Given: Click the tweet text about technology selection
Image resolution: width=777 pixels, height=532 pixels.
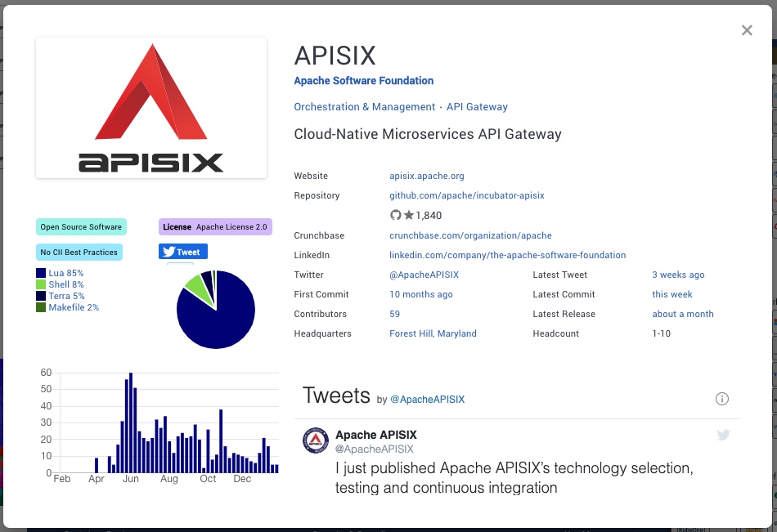Looking at the screenshot, I should pos(514,478).
